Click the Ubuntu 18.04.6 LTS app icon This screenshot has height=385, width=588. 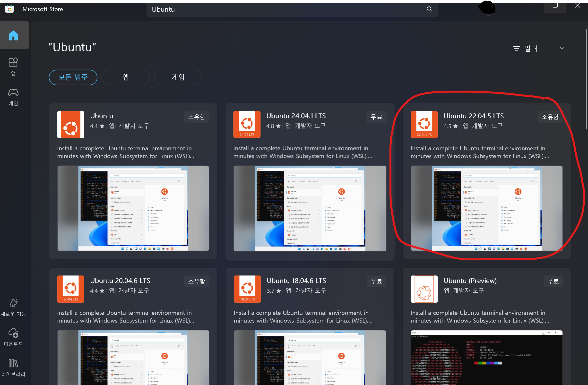[247, 289]
